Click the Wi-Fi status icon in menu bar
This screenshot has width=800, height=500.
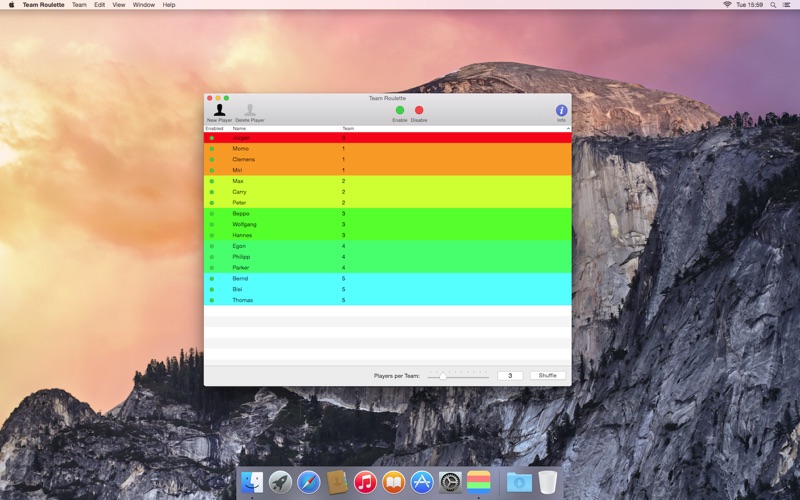coord(727,5)
